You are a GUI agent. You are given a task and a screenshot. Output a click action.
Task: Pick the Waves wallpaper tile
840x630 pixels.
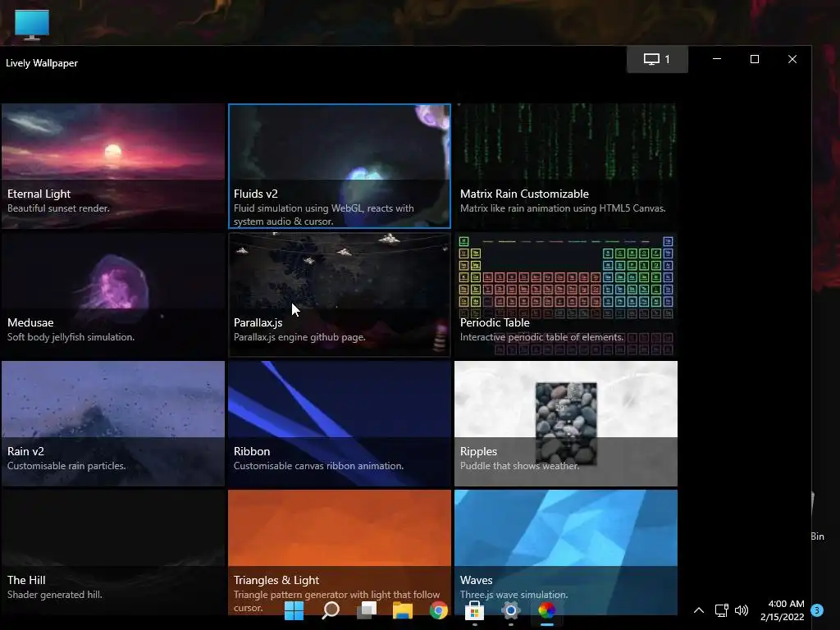coord(566,552)
